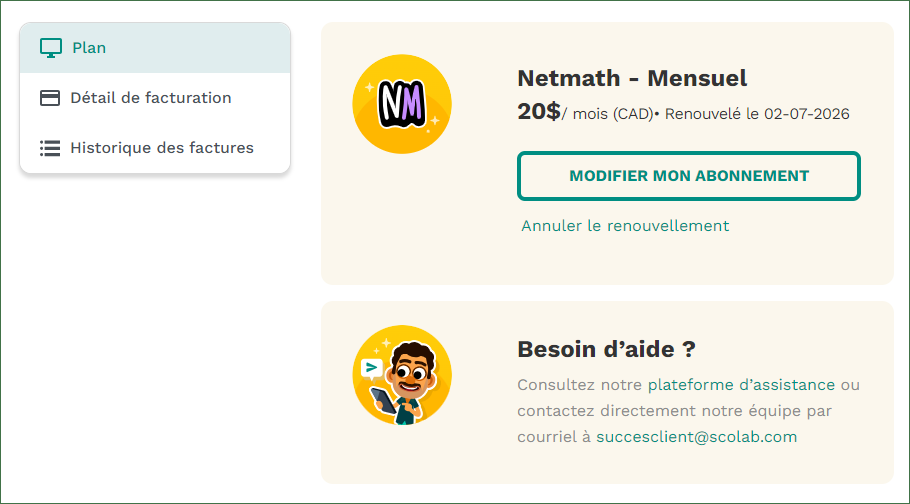Click the renewal date 02-07-2026
Viewport: 910px width, 504px height.
tap(807, 114)
